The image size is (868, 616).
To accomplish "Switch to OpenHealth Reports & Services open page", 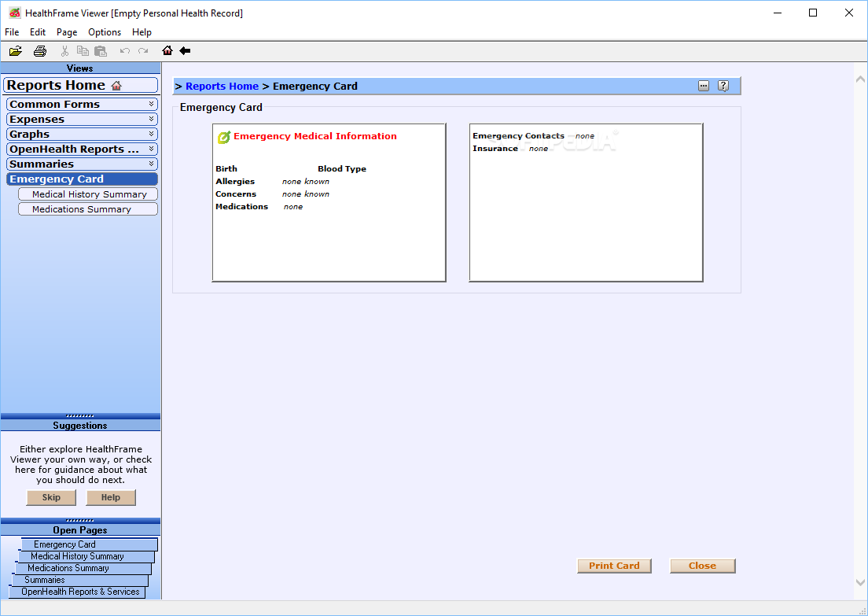I will pyautogui.click(x=77, y=592).
